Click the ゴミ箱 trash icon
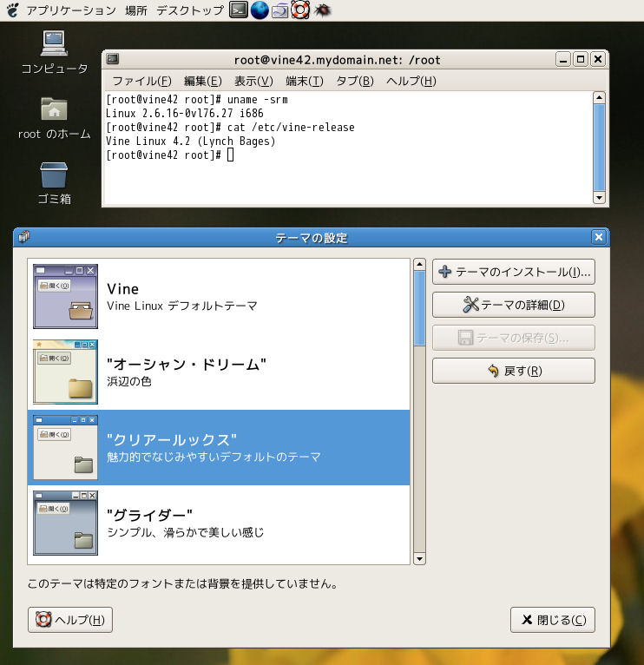Image resolution: width=644 pixels, height=665 pixels. point(54,175)
